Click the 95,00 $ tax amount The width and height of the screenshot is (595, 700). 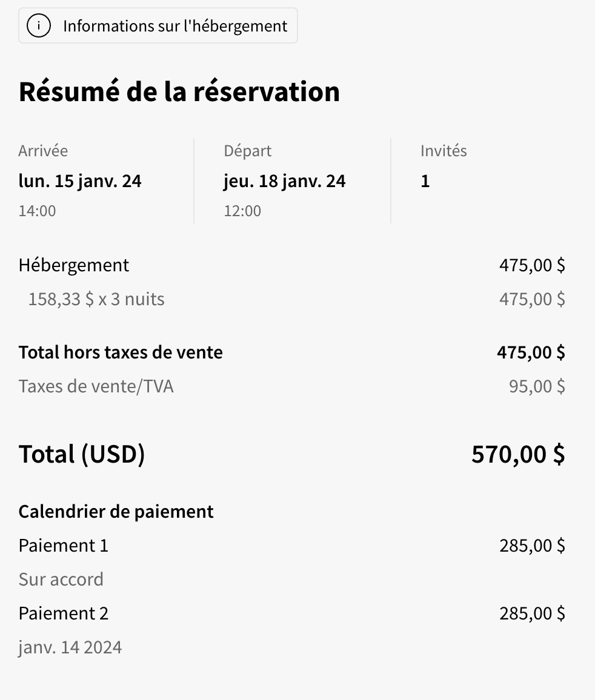(537, 386)
